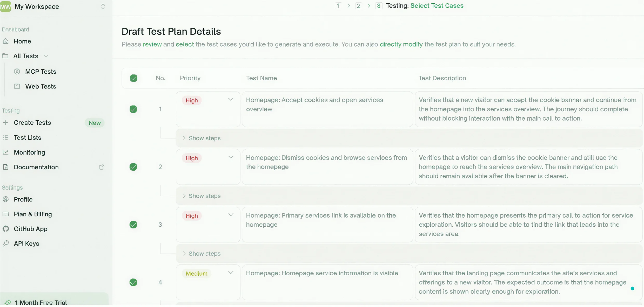Screen dimensions: 644x307
Task: Go to Test Lists
Action: (28, 137)
